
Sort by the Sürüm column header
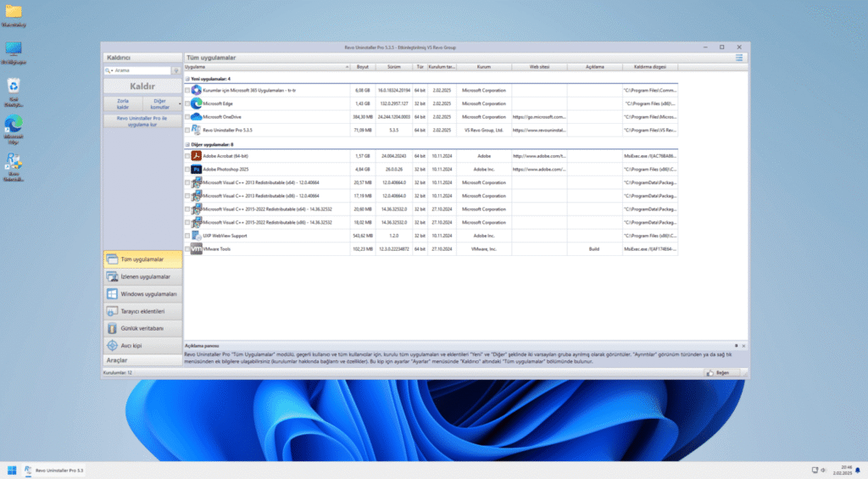click(x=393, y=67)
